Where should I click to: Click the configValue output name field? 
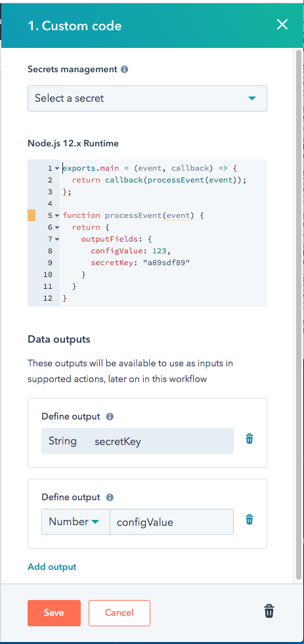point(172,522)
